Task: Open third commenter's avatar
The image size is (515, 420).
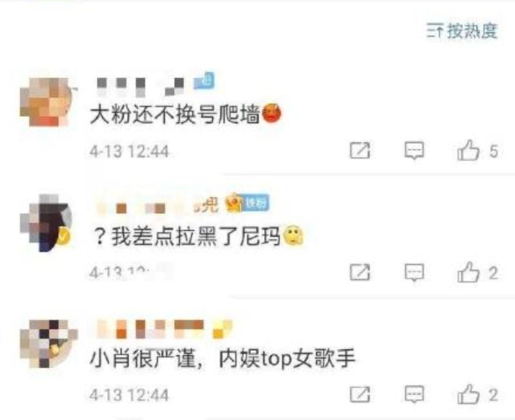Action: [x=49, y=343]
